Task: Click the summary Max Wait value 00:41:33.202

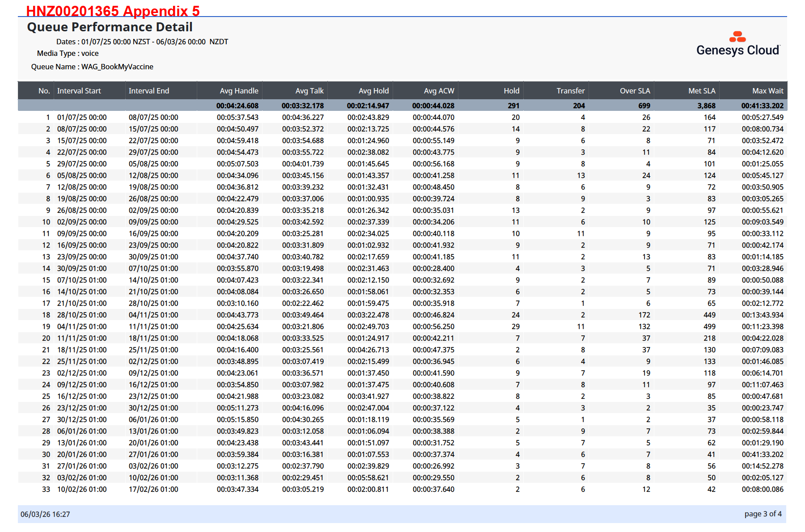Action: (762, 106)
